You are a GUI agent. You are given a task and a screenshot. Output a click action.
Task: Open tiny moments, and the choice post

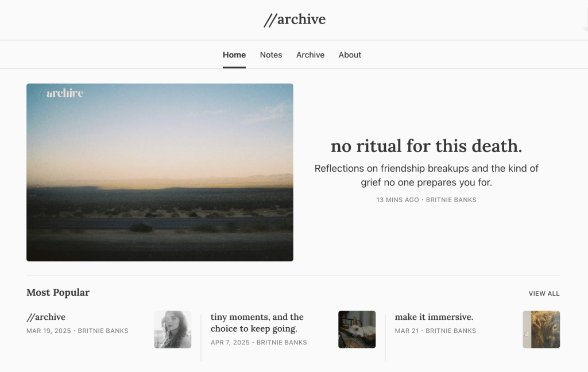click(x=257, y=323)
